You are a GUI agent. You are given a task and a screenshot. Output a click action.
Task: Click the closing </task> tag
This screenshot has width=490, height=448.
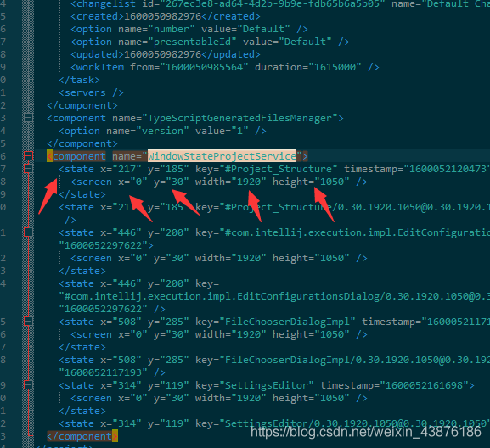79,80
